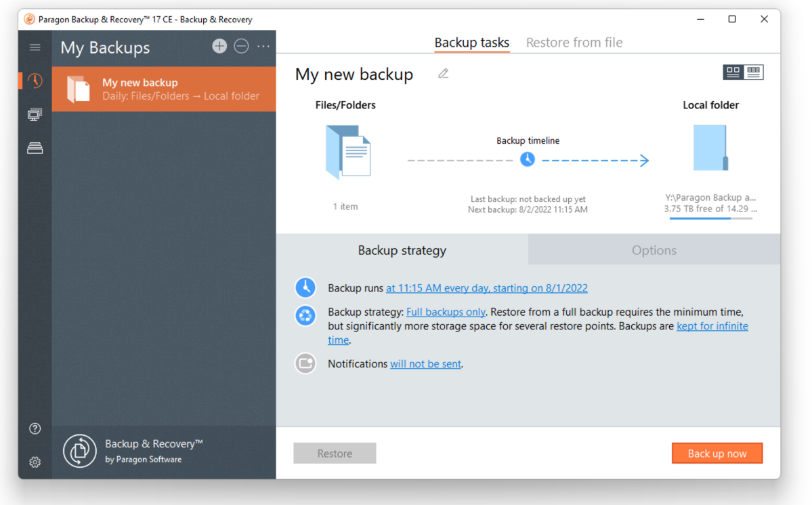
Task: Click the '1 item' source count text
Action: (345, 206)
